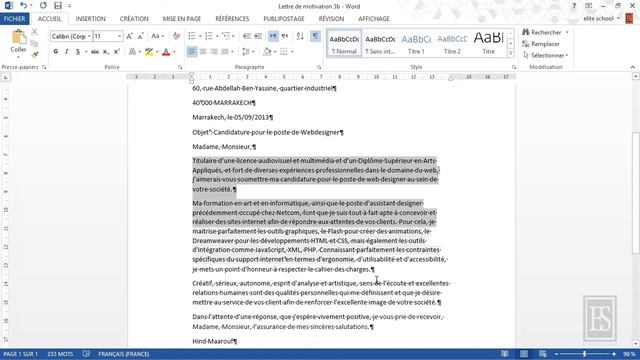Align the text to the right
Viewport: 640px width, 360px height.
point(213,52)
